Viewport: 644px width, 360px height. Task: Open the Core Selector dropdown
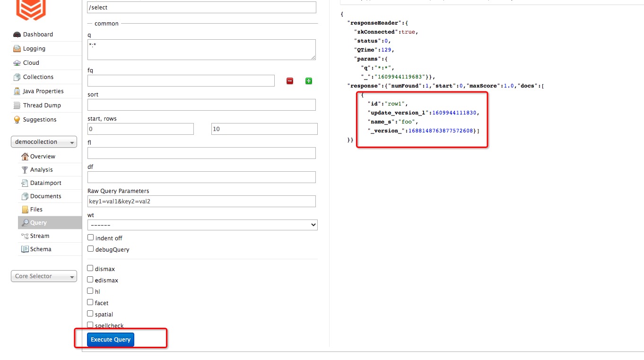click(x=44, y=276)
